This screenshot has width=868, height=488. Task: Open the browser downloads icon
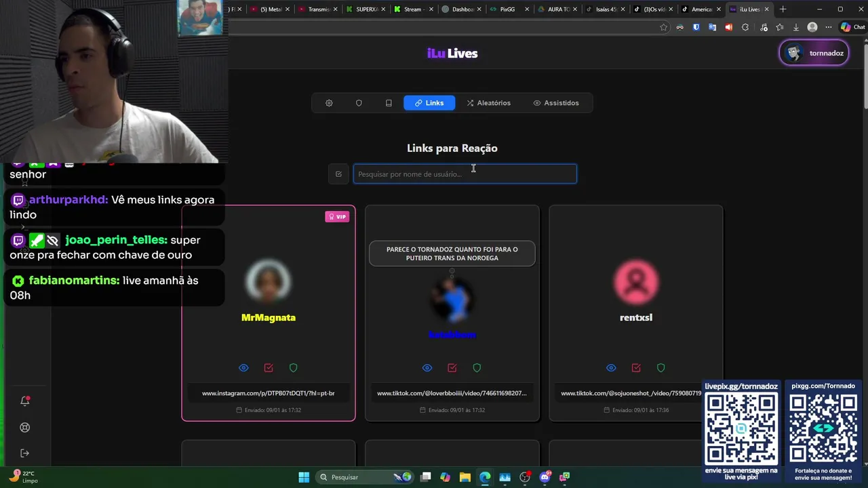(796, 27)
